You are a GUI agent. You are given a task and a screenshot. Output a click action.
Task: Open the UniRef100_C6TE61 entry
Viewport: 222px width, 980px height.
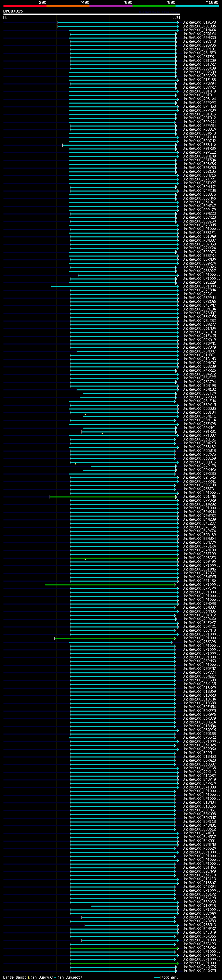point(199,57)
